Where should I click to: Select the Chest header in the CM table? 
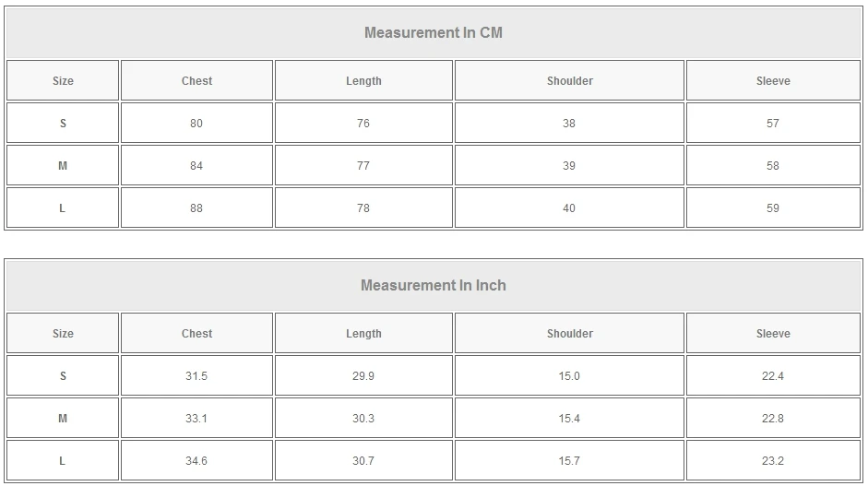196,81
